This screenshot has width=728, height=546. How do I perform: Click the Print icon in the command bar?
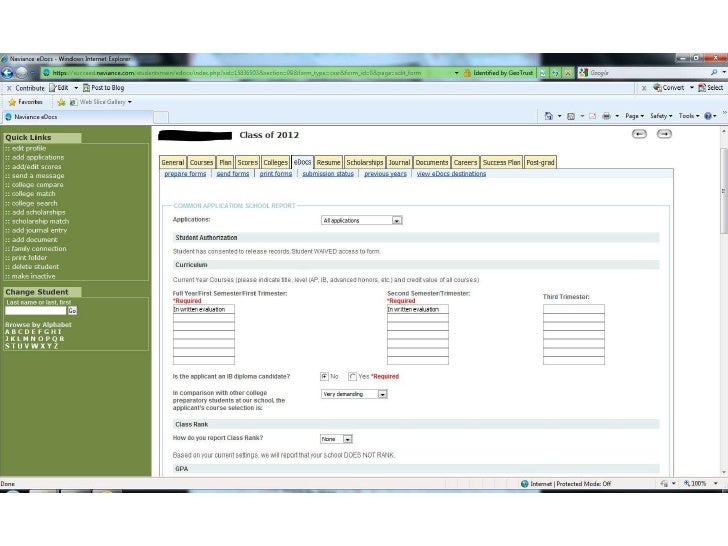click(x=606, y=116)
